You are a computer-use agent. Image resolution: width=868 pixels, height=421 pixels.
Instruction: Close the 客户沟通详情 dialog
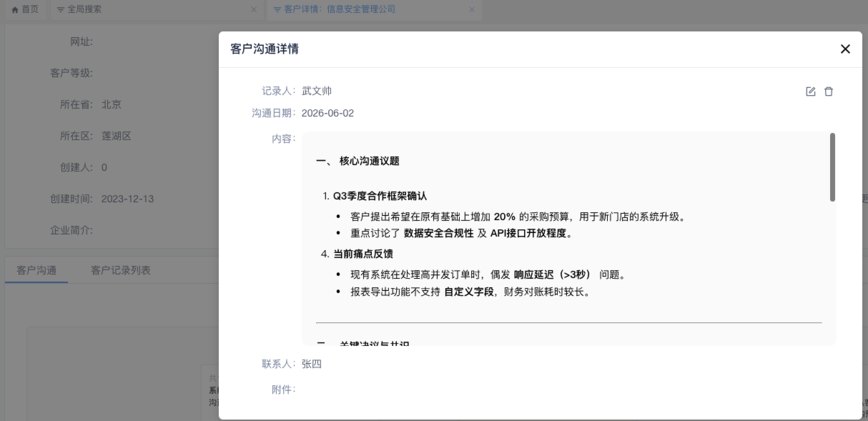[845, 49]
